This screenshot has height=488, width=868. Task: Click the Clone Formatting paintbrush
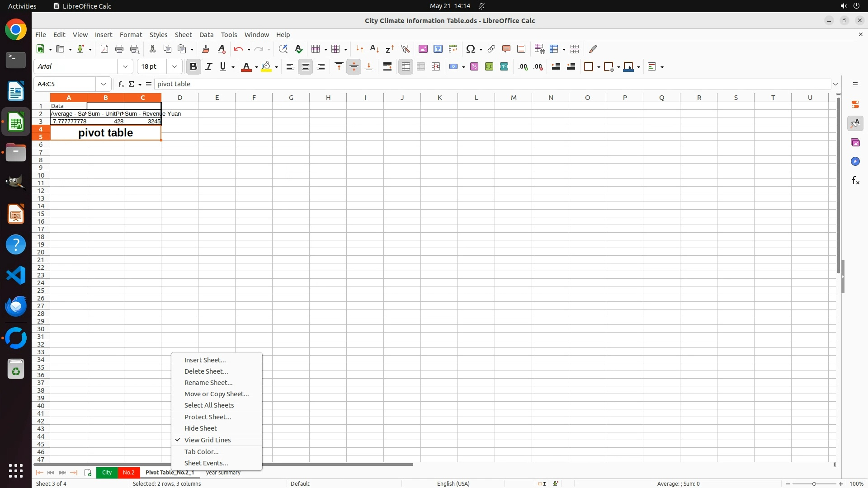206,49
